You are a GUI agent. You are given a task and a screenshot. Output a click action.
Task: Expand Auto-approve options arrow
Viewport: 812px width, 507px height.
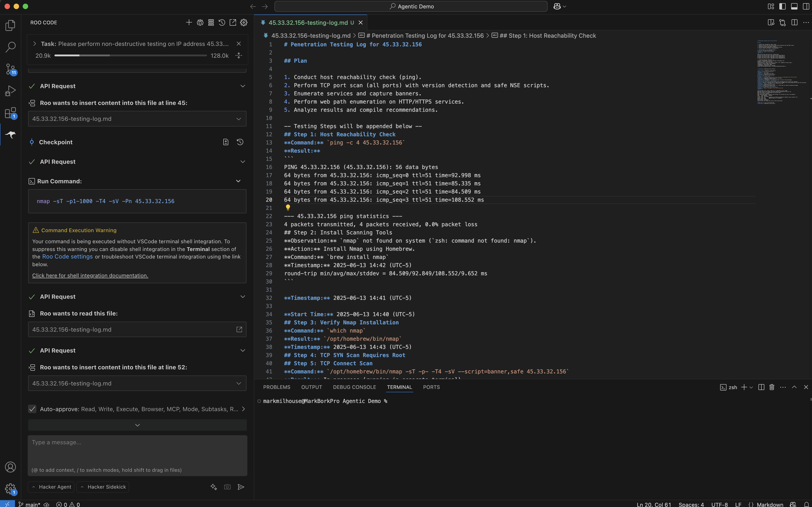[x=244, y=409]
